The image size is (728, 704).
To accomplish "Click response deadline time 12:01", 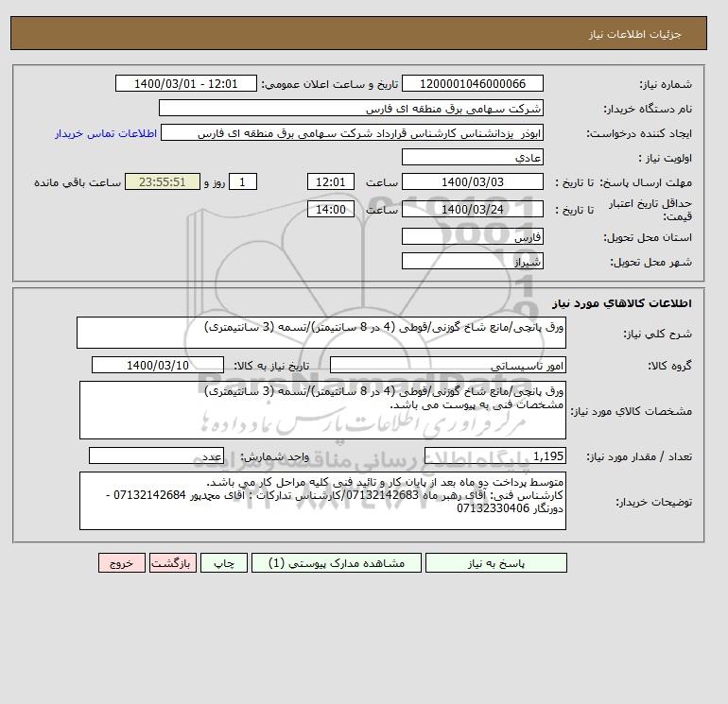I will (x=331, y=182).
